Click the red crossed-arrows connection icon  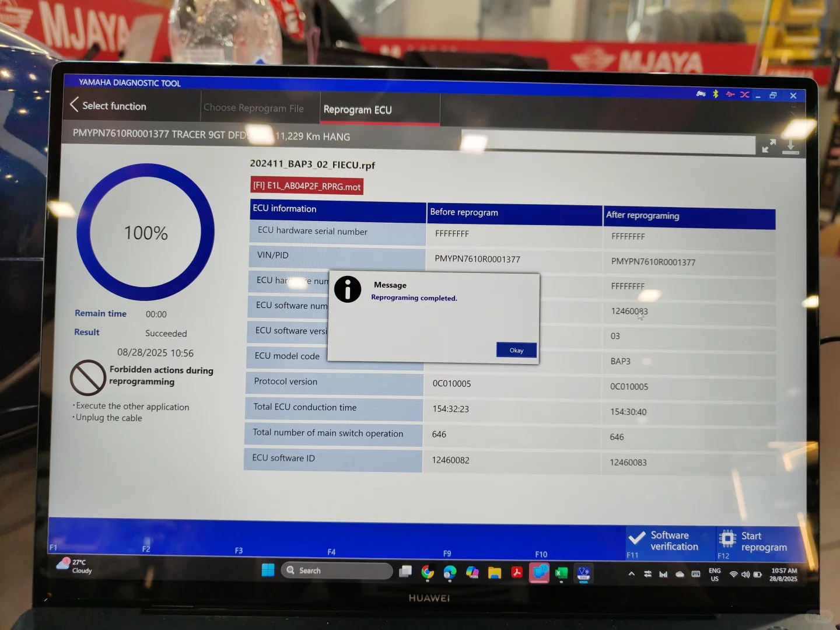(x=745, y=94)
